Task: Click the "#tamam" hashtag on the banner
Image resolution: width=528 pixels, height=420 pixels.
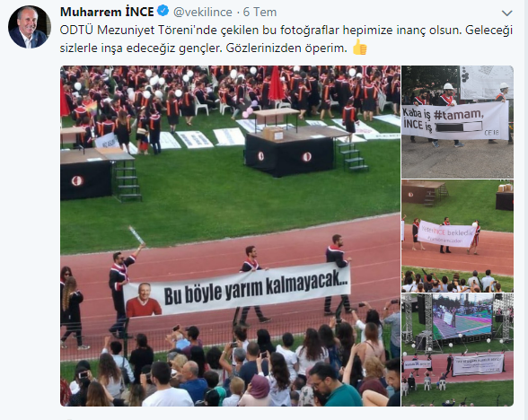Action: [x=459, y=115]
